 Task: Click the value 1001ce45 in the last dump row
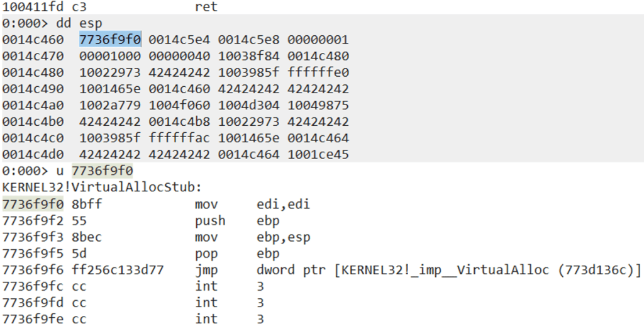(318, 154)
